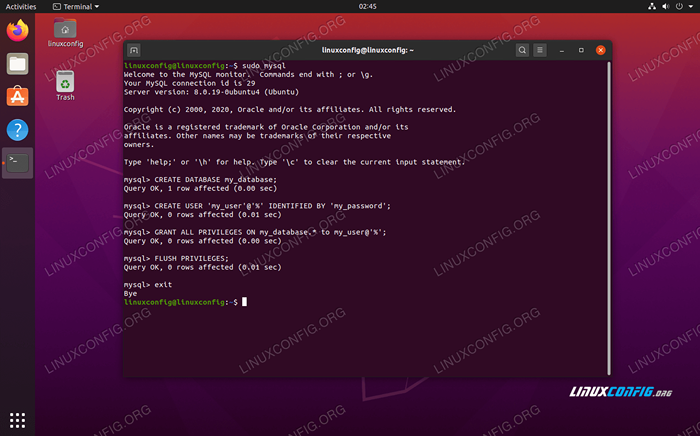This screenshot has height=436, width=700.
Task: Open the 02:45 clock calendar
Action: [x=367, y=6]
